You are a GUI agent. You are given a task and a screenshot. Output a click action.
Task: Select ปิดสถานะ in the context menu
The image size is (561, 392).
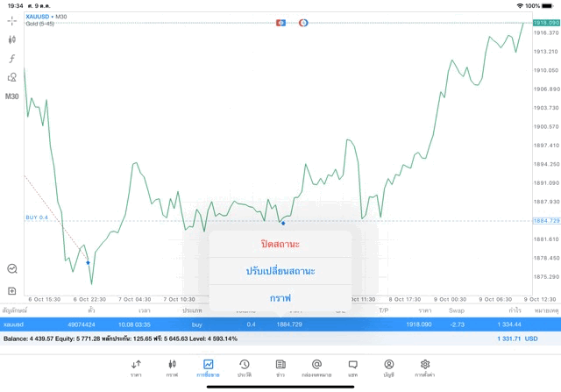(x=280, y=244)
